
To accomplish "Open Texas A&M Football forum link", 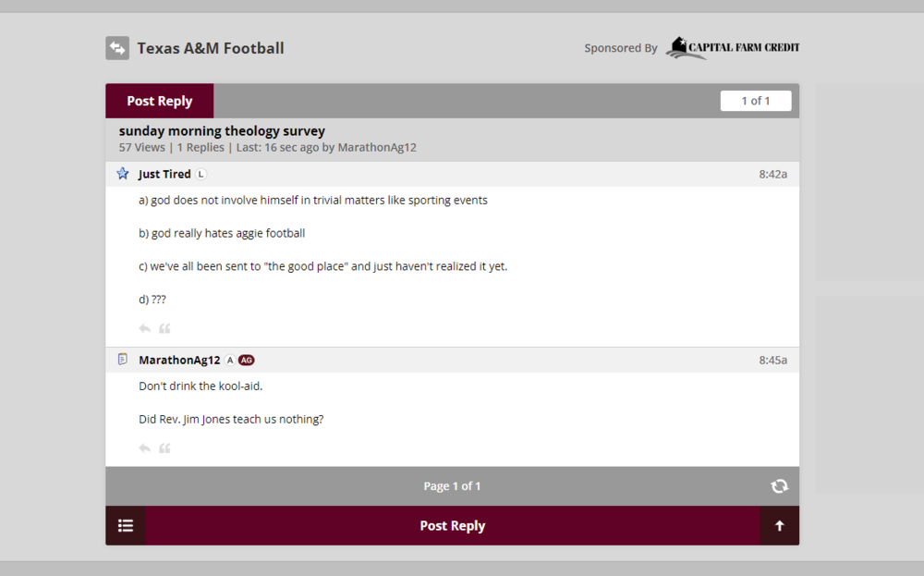I will point(211,48).
